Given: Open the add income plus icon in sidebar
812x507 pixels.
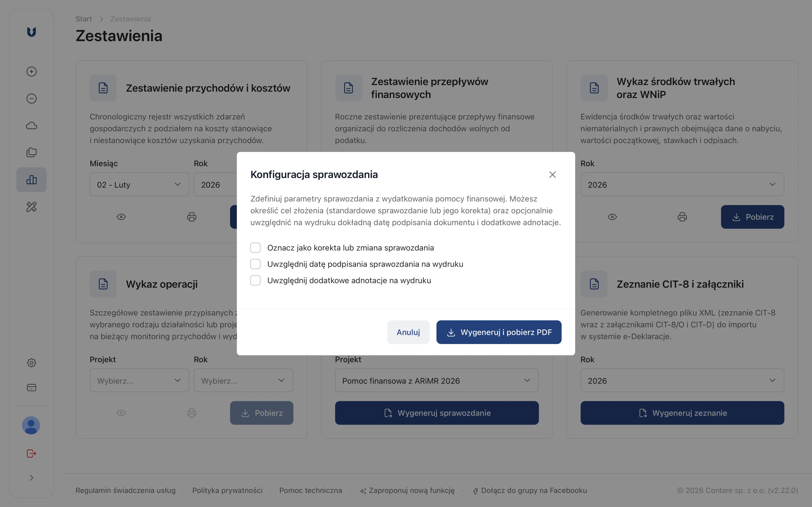Looking at the screenshot, I should pos(31,71).
